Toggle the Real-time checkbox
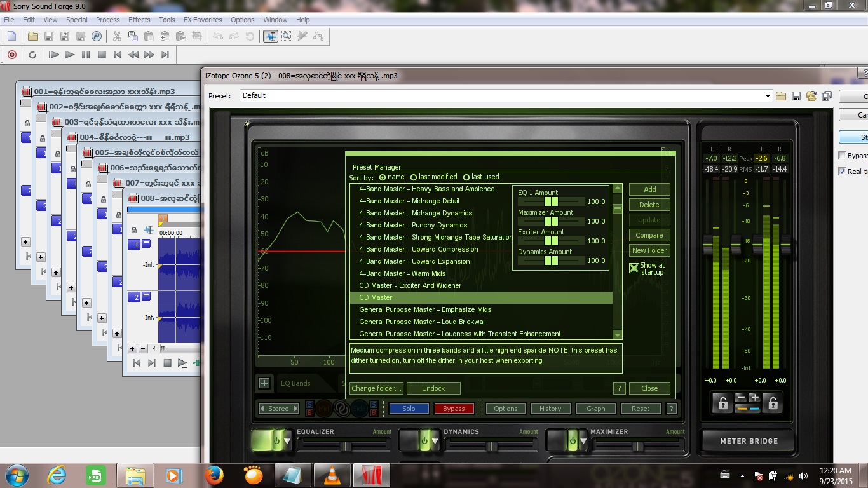Screen dimensions: 868x488 843,172
